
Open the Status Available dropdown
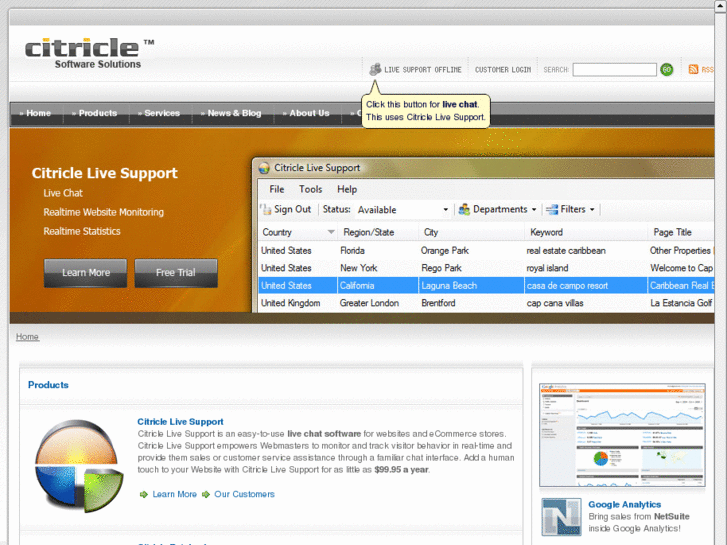pos(402,210)
